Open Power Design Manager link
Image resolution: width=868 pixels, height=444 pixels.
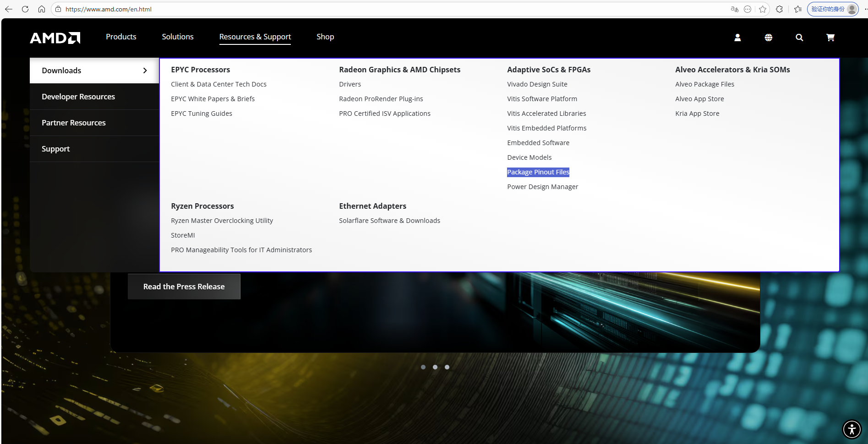coord(542,187)
